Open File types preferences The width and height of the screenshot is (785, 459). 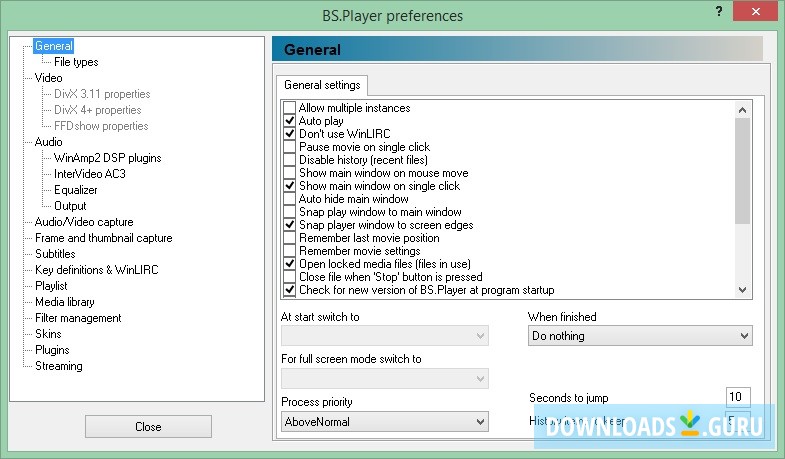coord(76,62)
